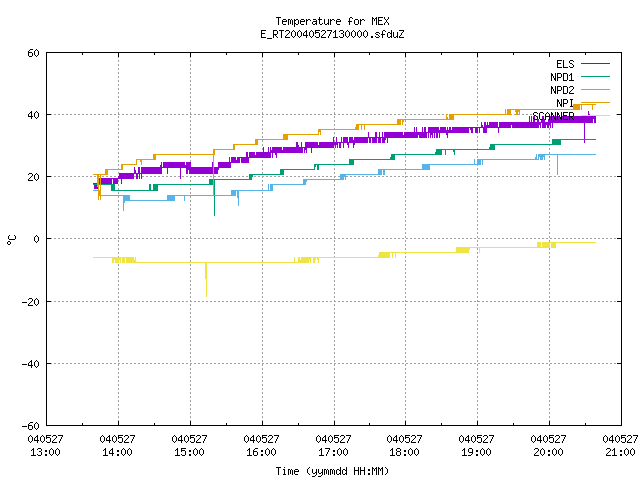Click the y-axis tick label -60

point(31,426)
